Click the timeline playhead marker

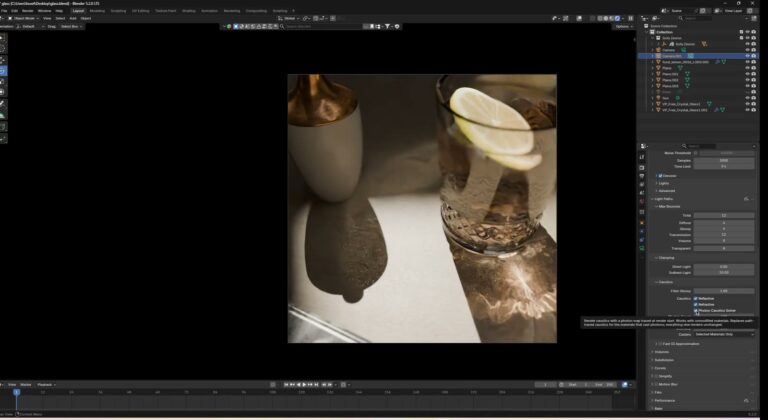17,392
